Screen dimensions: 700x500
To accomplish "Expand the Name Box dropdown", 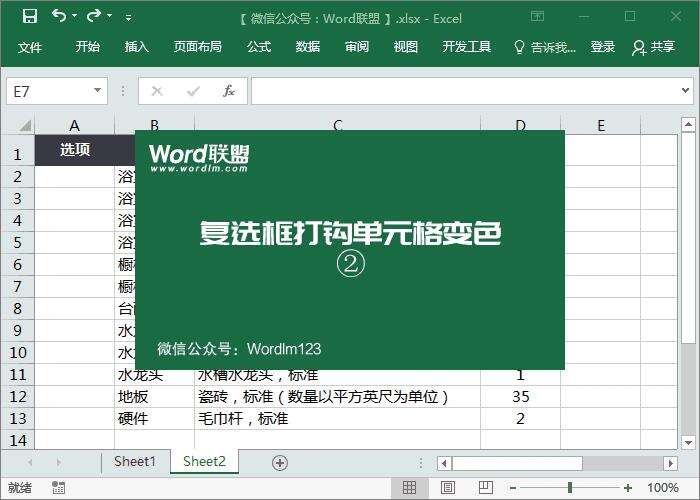I will [x=97, y=91].
